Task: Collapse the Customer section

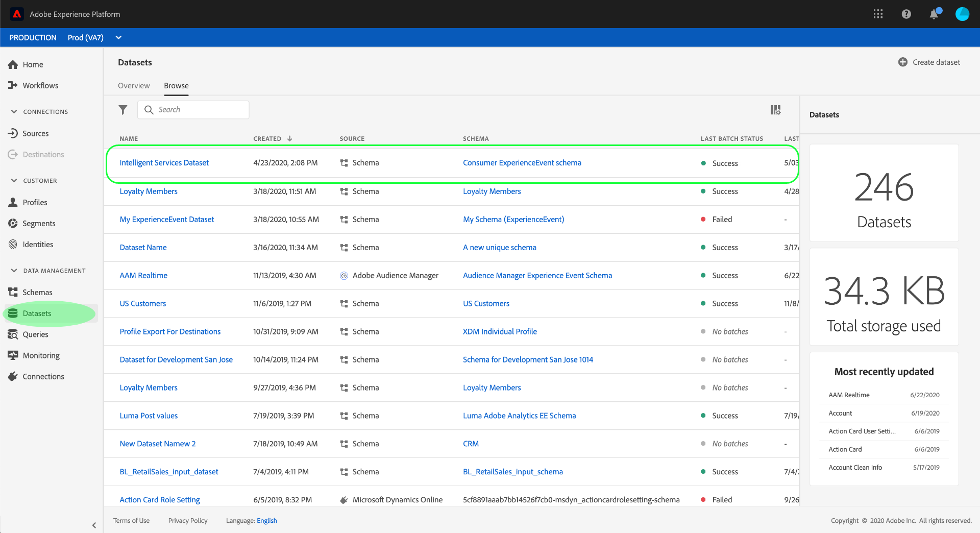Action: pyautogui.click(x=14, y=180)
